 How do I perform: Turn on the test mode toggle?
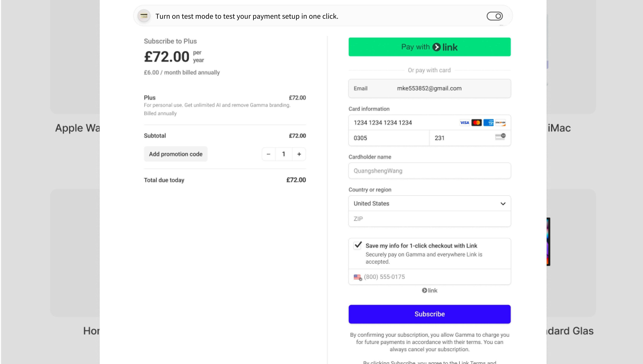click(x=494, y=16)
